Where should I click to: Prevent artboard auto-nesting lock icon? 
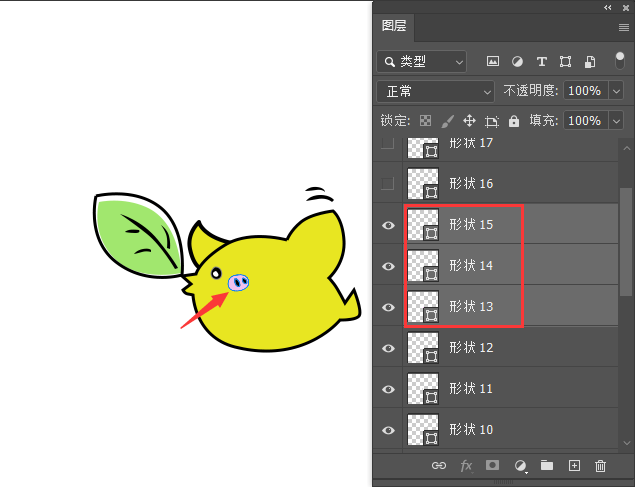(492, 121)
